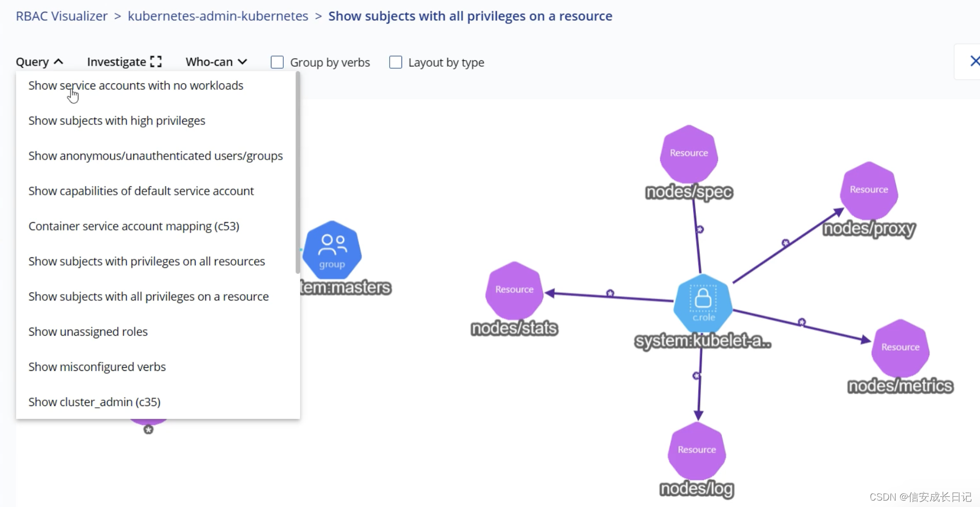980x507 pixels.
Task: Open the Who-can dropdown
Action: [x=215, y=62]
